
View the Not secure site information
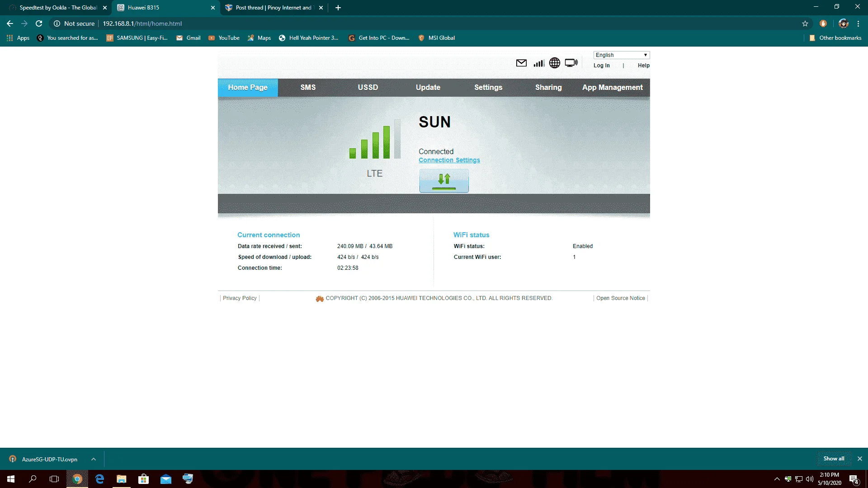(x=75, y=23)
